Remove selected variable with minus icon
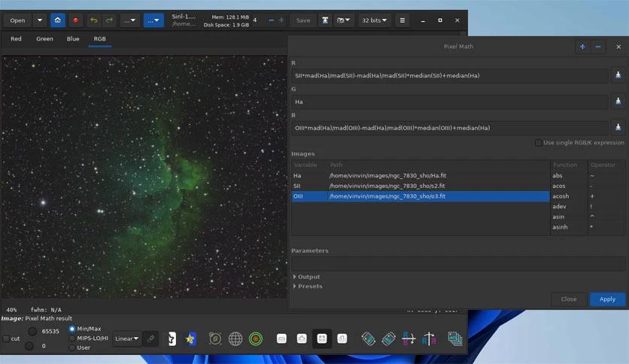629x364 pixels. (x=598, y=47)
